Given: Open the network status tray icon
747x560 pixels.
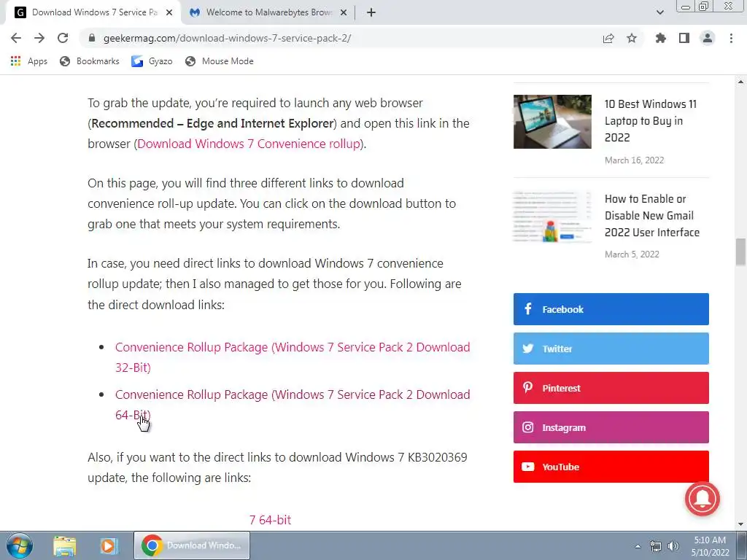Looking at the screenshot, I should point(656,546).
